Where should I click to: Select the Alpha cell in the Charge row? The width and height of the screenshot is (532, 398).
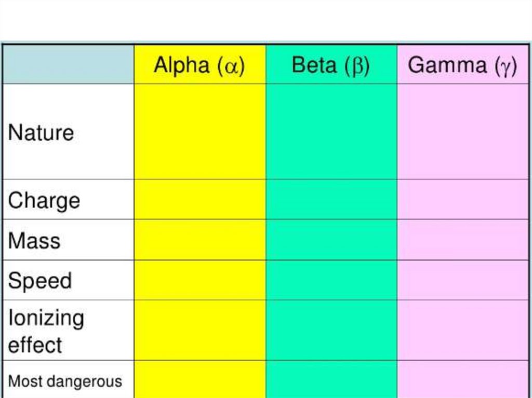pyautogui.click(x=199, y=200)
